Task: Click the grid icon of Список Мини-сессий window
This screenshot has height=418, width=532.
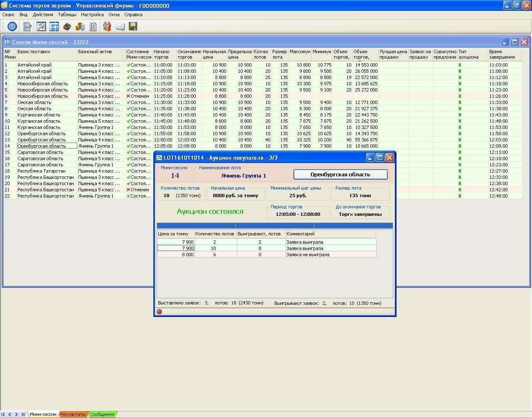Action: tap(7, 42)
